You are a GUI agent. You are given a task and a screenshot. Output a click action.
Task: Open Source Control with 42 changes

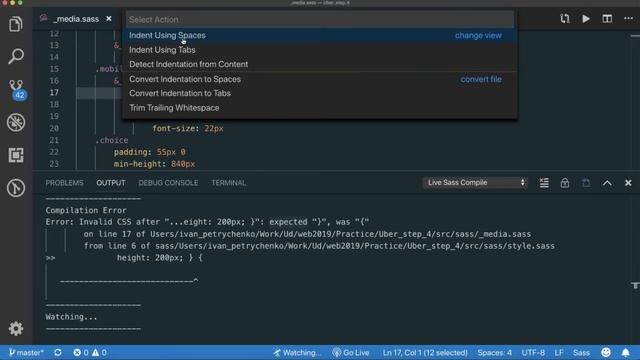click(16, 89)
